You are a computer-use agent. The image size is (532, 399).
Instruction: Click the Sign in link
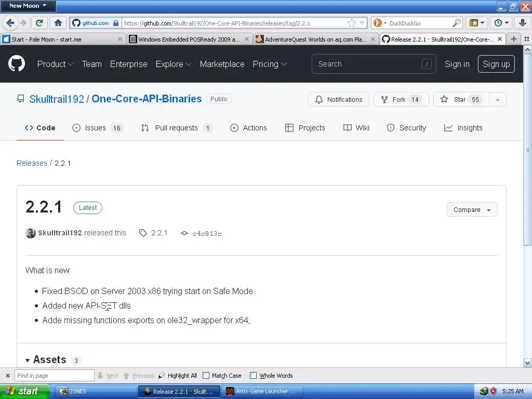[x=457, y=64]
